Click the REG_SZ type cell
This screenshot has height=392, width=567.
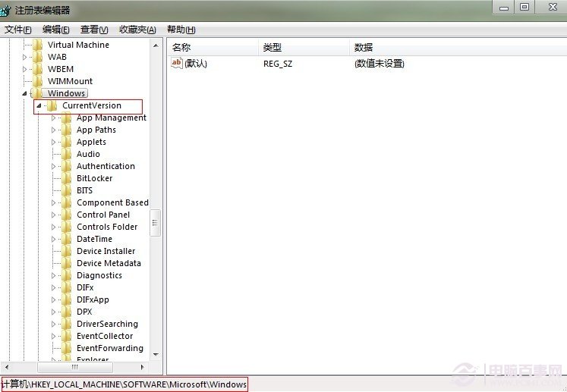tap(277, 64)
